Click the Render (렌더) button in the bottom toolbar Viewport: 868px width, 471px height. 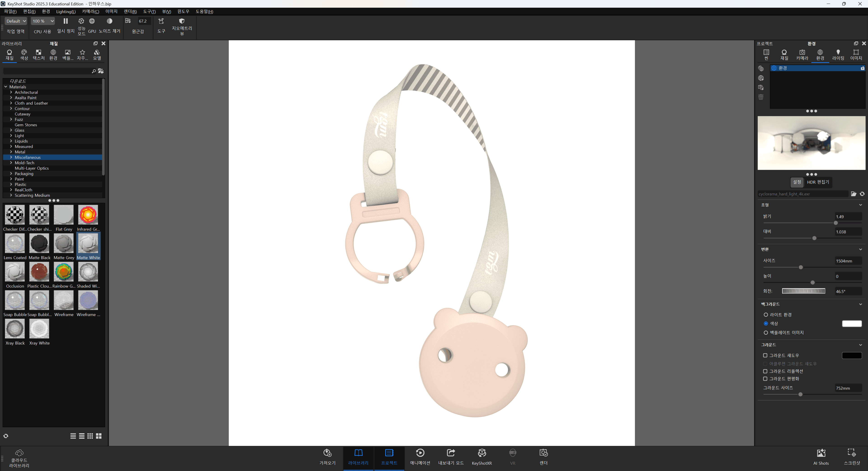pyautogui.click(x=543, y=453)
